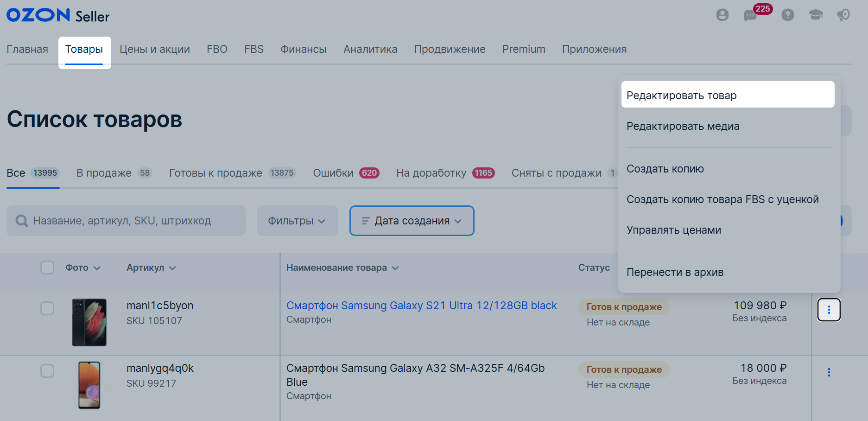The image size is (868, 421).
Task: Open the three-dot menu for Galaxy S21 Ultra row
Action: coord(829,310)
